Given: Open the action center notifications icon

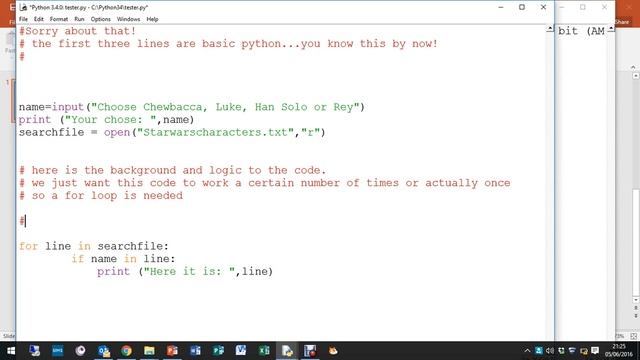Looking at the screenshot, I should [595, 351].
